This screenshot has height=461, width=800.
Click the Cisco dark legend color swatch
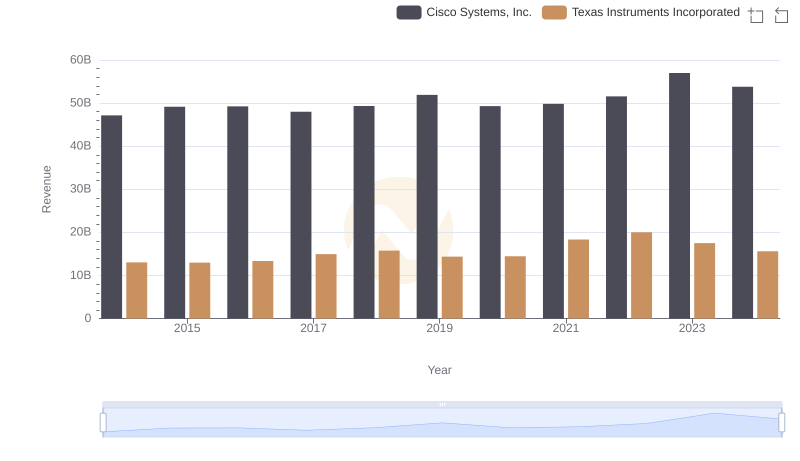(409, 12)
